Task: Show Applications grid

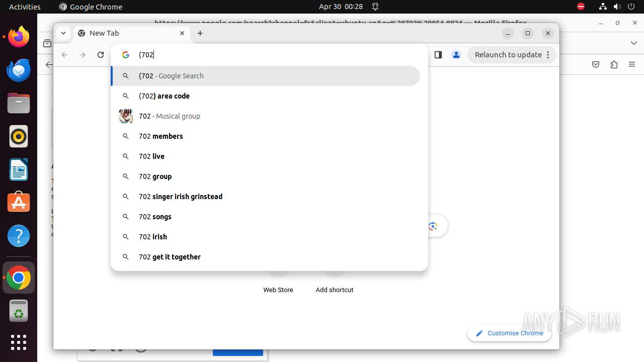Action: (19, 342)
